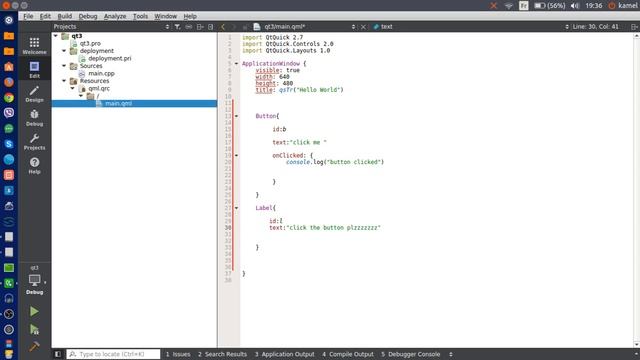Open the Tools menu

(x=140, y=16)
